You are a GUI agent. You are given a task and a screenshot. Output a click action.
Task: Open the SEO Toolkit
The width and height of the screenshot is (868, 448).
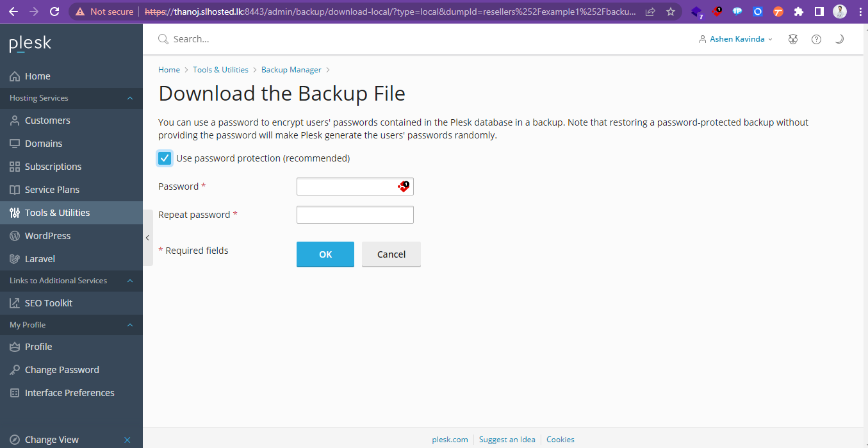tap(49, 303)
